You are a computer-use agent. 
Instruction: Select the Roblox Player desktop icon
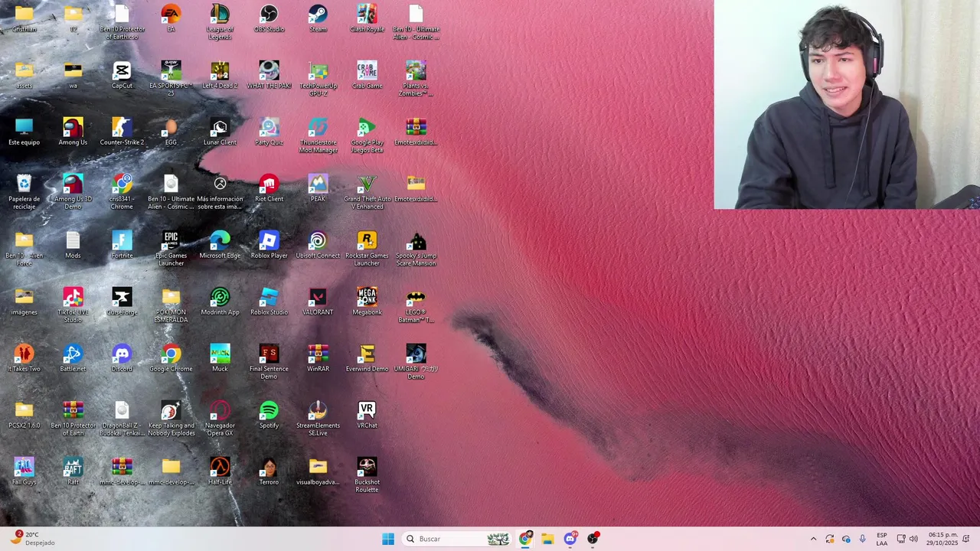coord(269,245)
